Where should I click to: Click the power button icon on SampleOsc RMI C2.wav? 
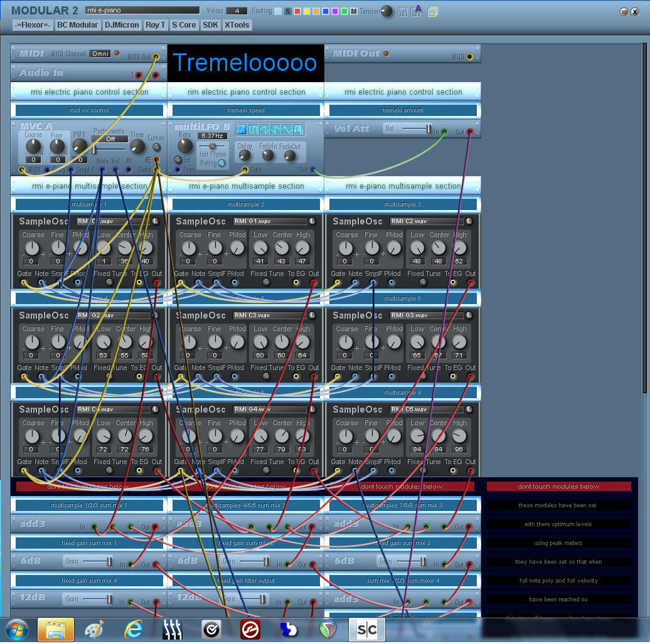coord(471,221)
